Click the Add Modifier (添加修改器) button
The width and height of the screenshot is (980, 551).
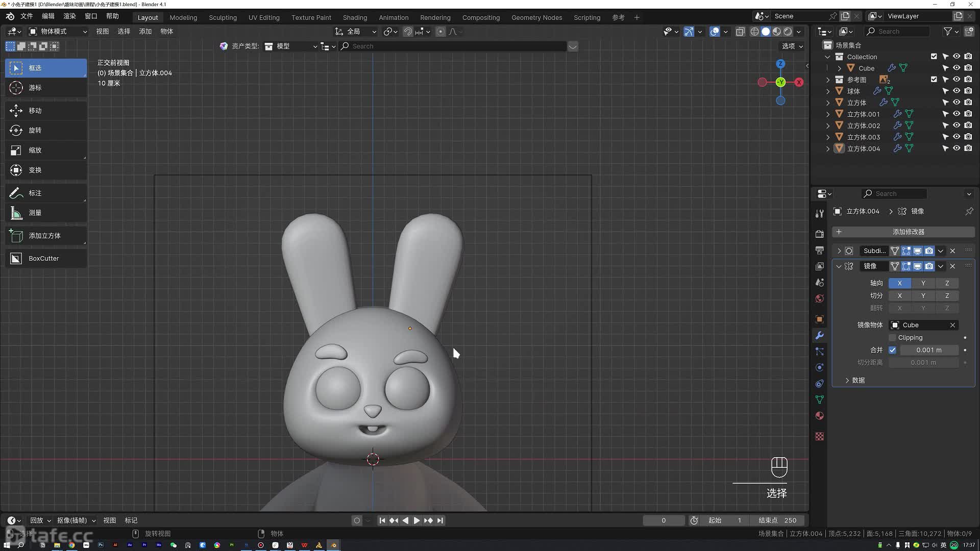tap(903, 232)
